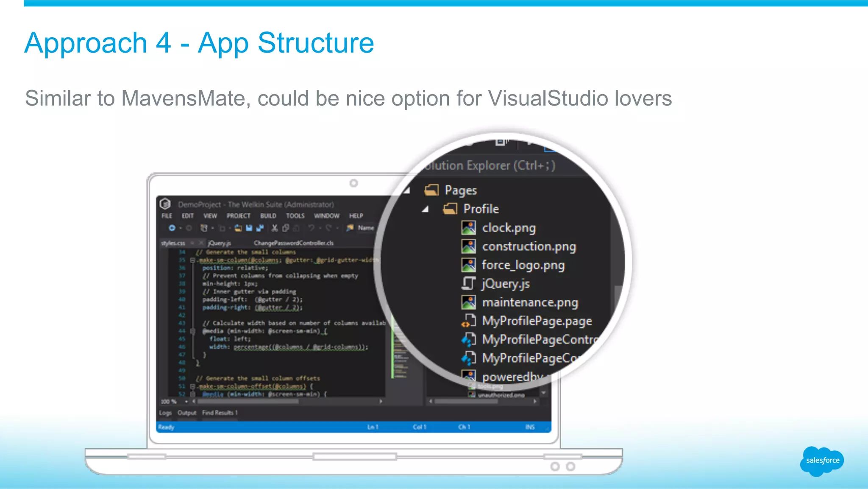Open the HELP menu
The image size is (868, 489).
356,216
